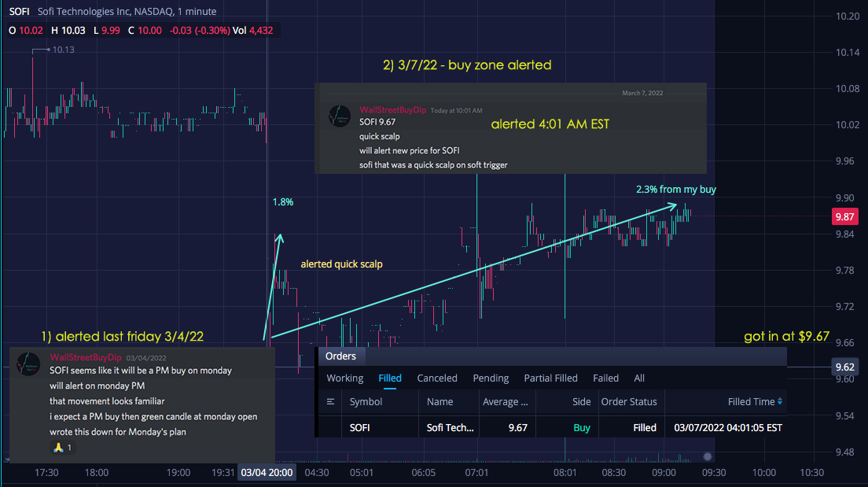Screen dimensions: 868x487
Task: Open WallStreetBuyDip avatar in 03/04 message
Action: point(28,364)
